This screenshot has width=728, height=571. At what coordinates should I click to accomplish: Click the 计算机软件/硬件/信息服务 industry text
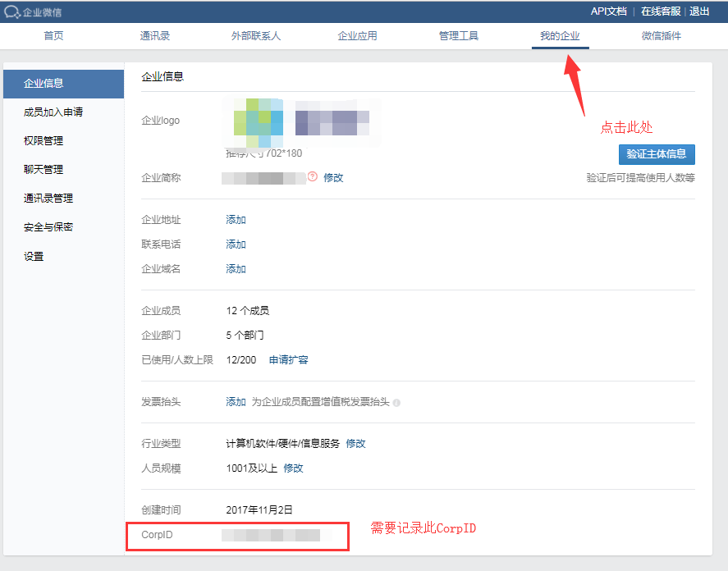[283, 444]
